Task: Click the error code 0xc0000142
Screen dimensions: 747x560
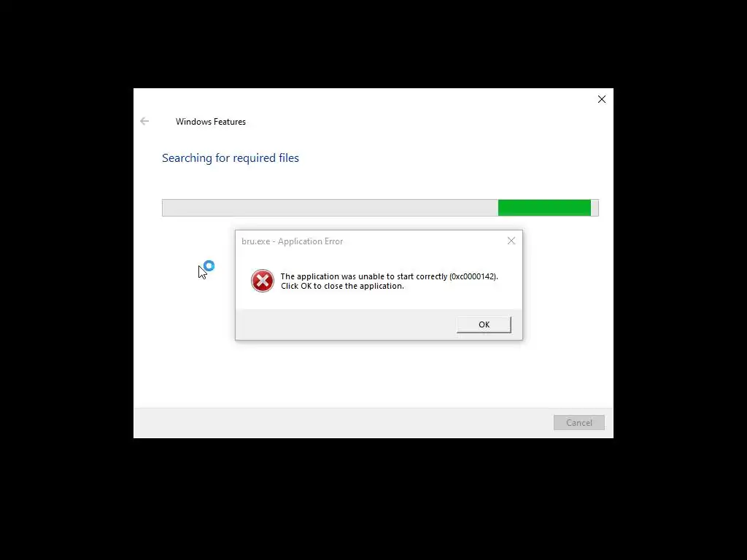Action: point(473,276)
